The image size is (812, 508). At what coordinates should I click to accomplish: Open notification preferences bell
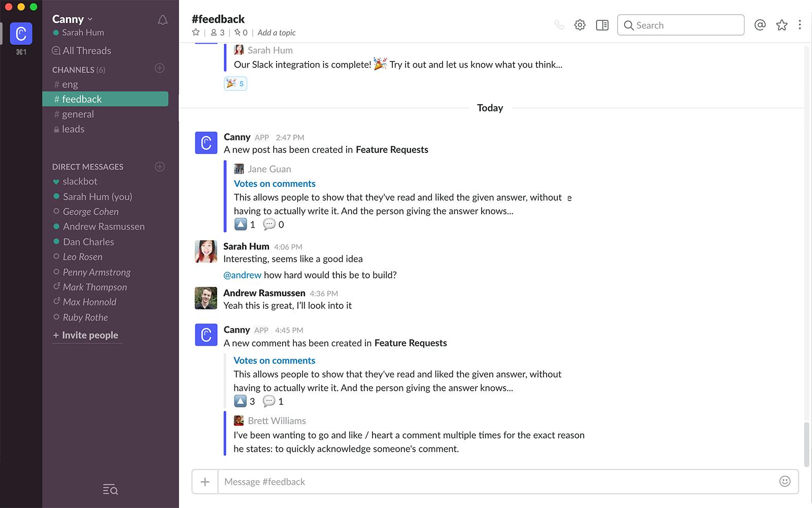[x=162, y=20]
